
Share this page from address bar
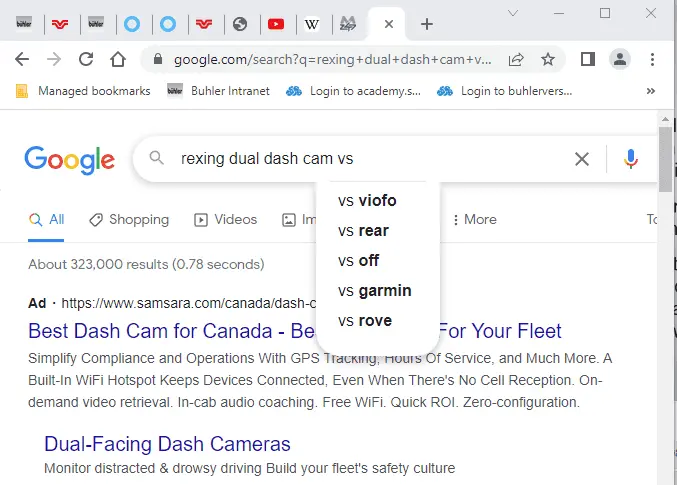[x=516, y=59]
